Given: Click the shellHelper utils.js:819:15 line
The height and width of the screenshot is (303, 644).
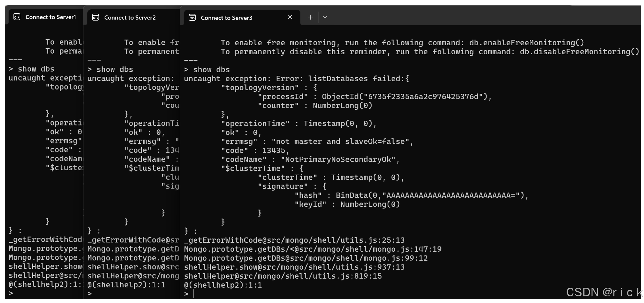Looking at the screenshot, I should tap(283, 276).
